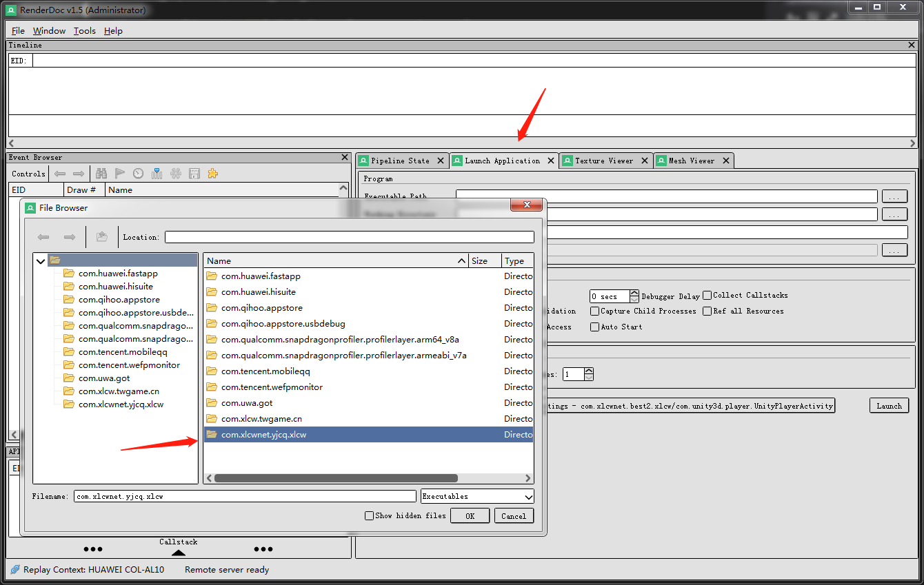Click the bookmark flag icon in Event Browser
This screenshot has height=585, width=924.
(120, 173)
